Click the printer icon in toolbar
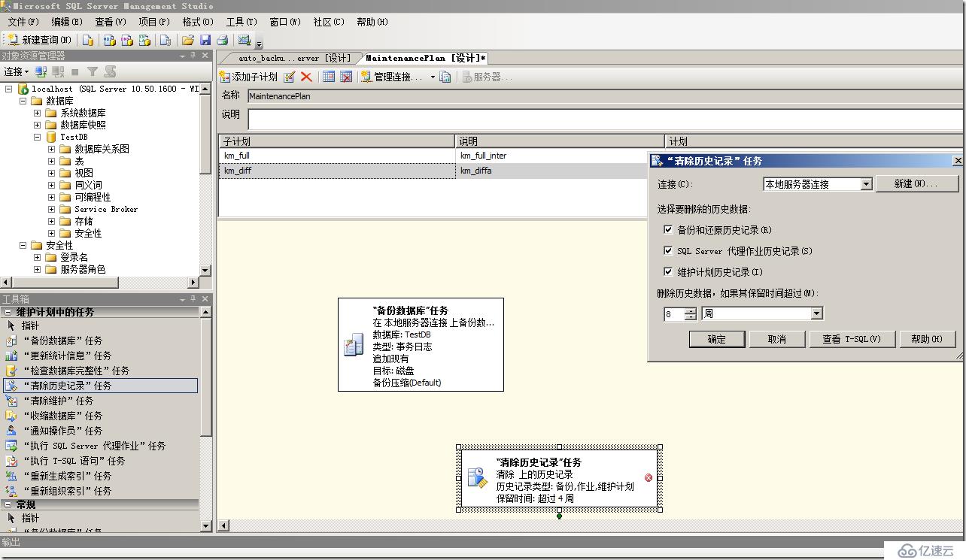966x560 pixels. (223, 40)
